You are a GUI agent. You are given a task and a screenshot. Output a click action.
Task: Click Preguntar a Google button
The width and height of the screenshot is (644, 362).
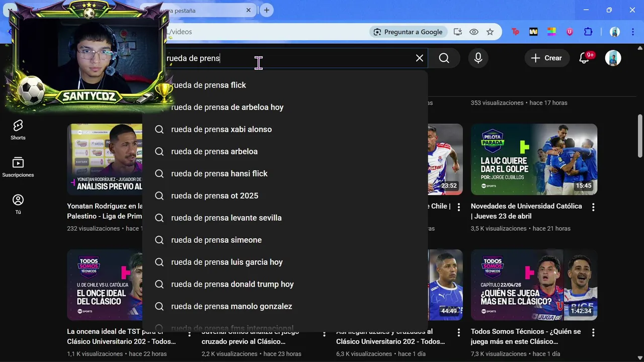[x=408, y=32]
